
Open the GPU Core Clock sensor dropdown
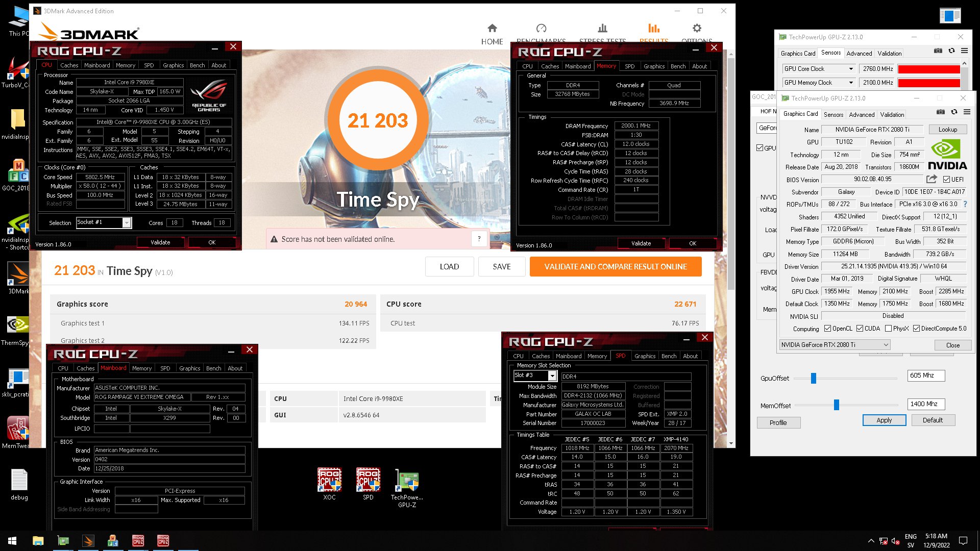tap(851, 69)
